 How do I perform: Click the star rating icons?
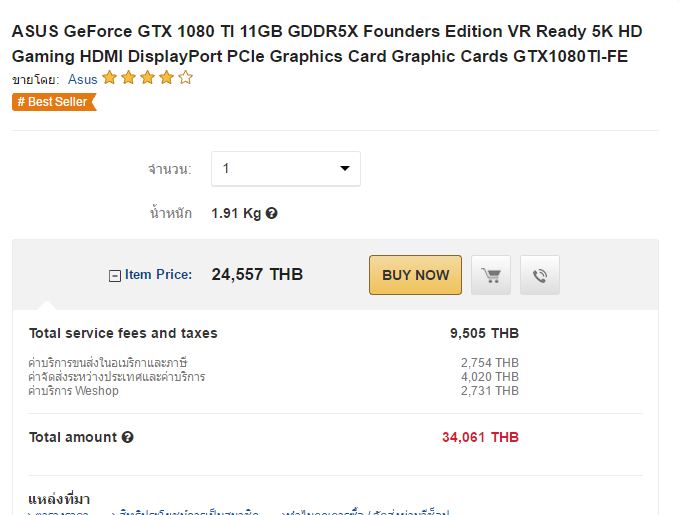pyautogui.click(x=147, y=78)
